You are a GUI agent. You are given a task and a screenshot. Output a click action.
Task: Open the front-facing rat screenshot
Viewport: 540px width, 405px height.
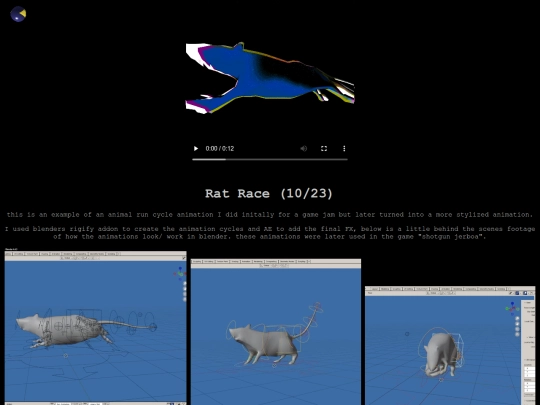pos(450,345)
